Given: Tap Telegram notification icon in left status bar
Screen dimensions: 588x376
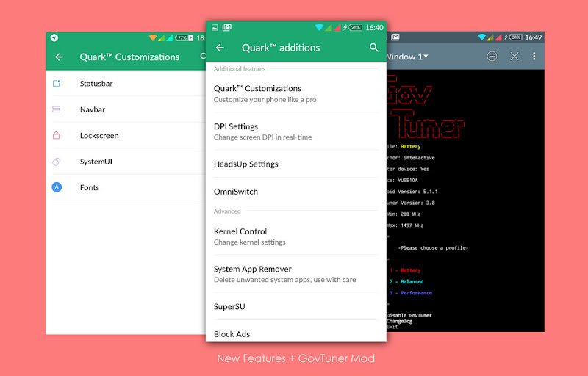Looking at the screenshot, I should coord(54,38).
